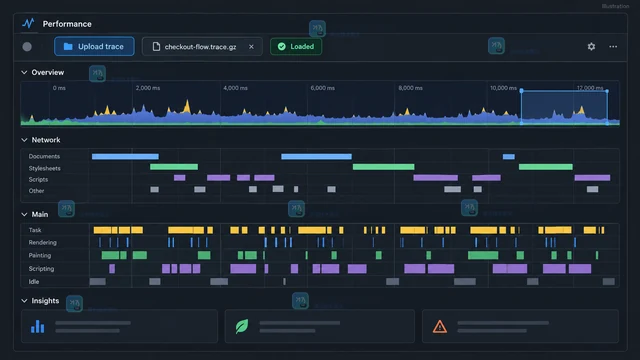
Task: Remove the checkout-flow.trace.gz trace file
Action: pos(251,47)
